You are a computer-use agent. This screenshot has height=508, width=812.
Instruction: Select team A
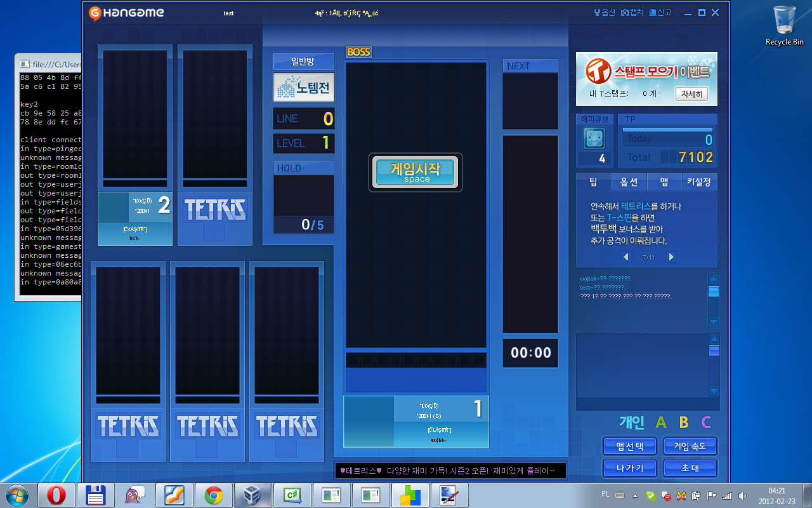(x=661, y=422)
